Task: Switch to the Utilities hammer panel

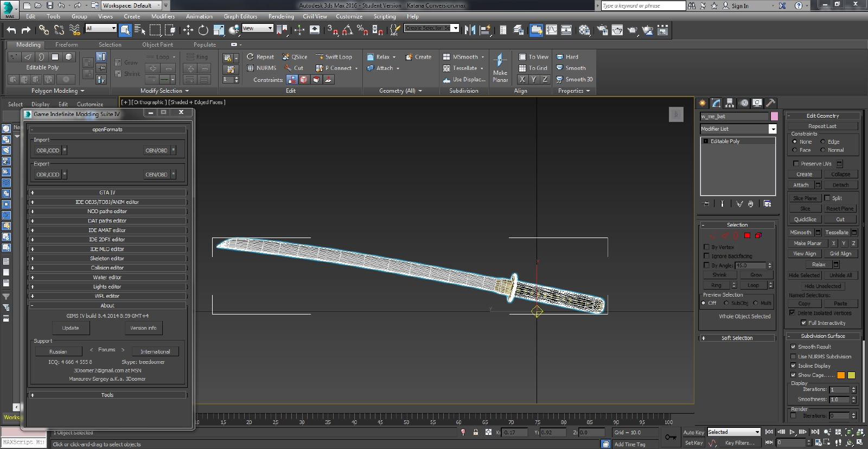Action: click(x=770, y=103)
